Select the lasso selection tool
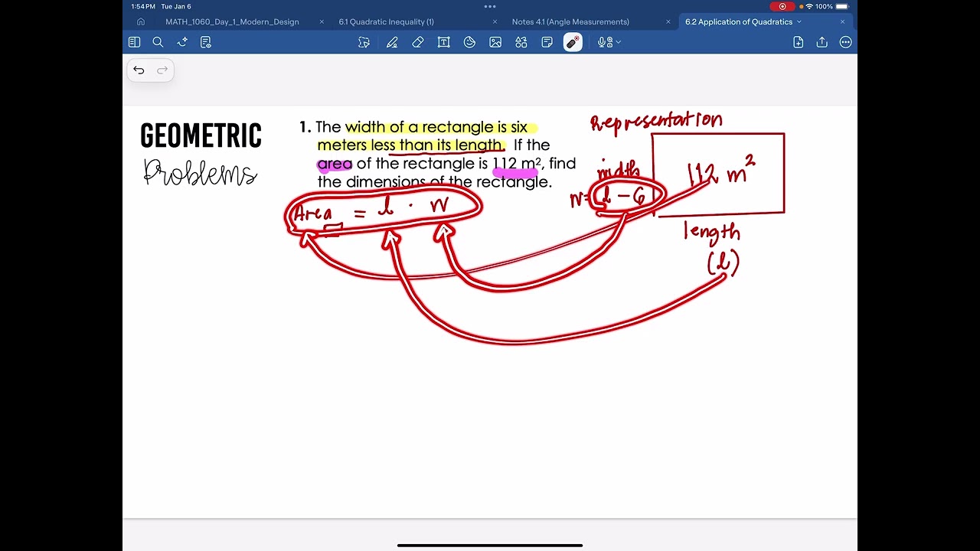The image size is (980, 551). (x=364, y=43)
